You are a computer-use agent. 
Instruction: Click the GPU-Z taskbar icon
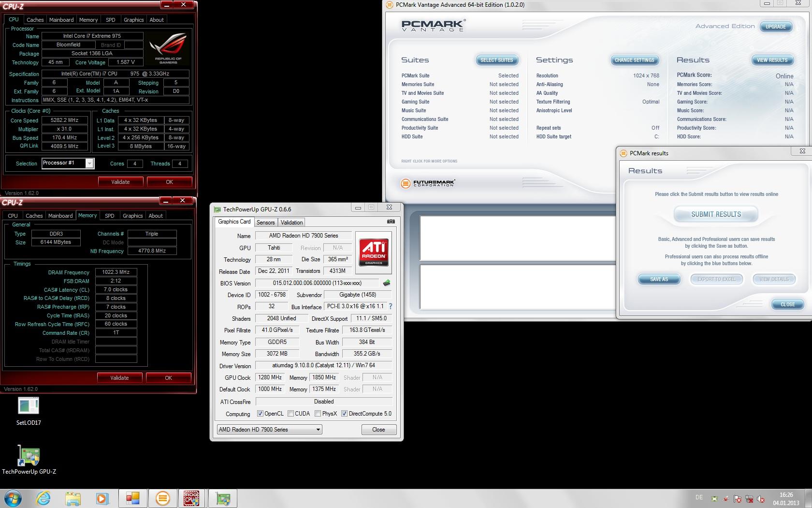[223, 498]
